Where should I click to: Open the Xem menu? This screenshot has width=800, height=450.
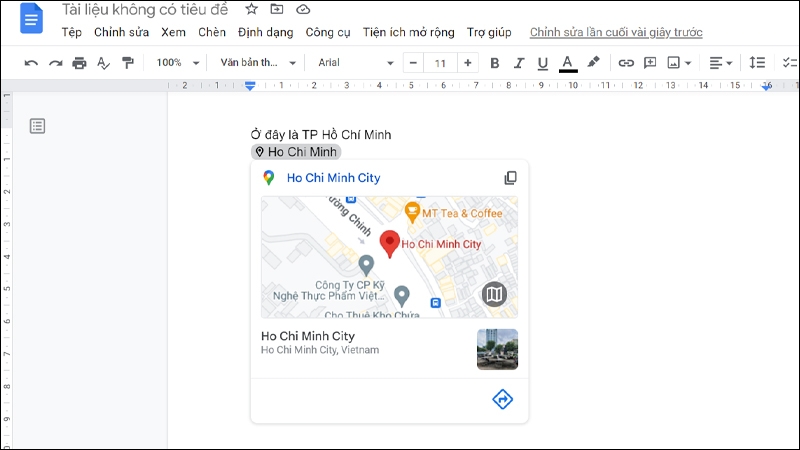pyautogui.click(x=173, y=32)
